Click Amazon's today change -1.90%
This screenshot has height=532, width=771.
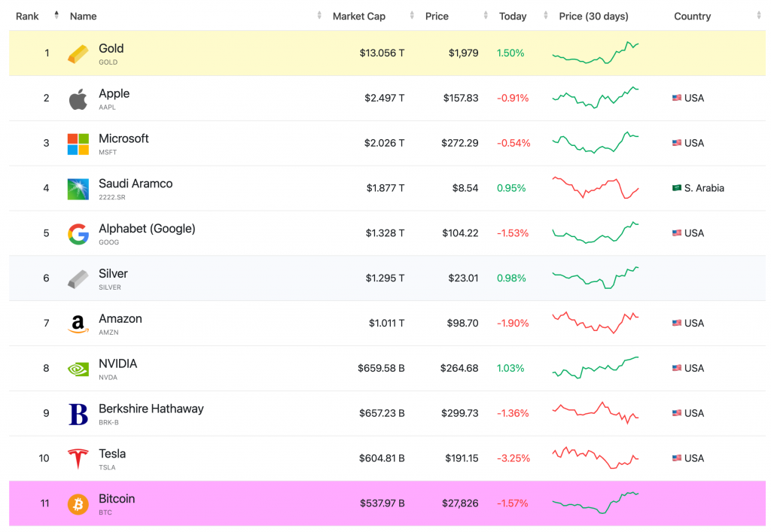[513, 324]
